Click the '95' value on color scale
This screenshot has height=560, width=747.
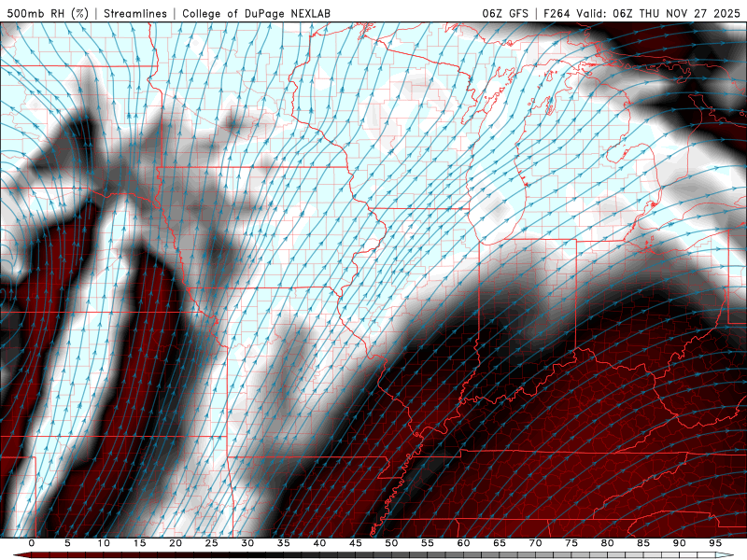715,543
